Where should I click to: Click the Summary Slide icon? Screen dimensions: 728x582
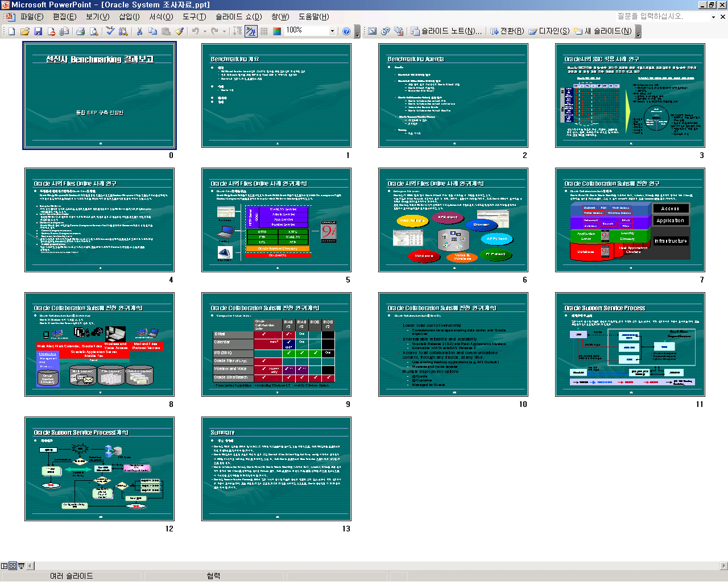399,31
